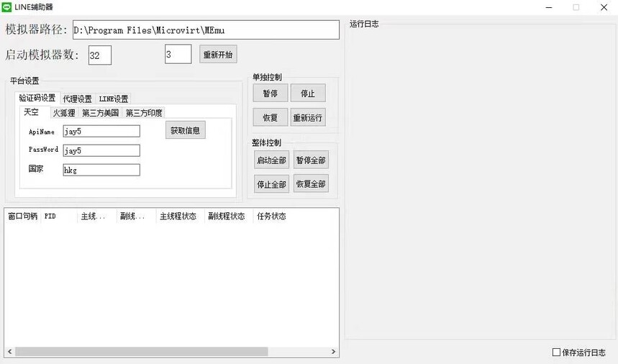Switch to the 验证码设置 tab

(37, 98)
